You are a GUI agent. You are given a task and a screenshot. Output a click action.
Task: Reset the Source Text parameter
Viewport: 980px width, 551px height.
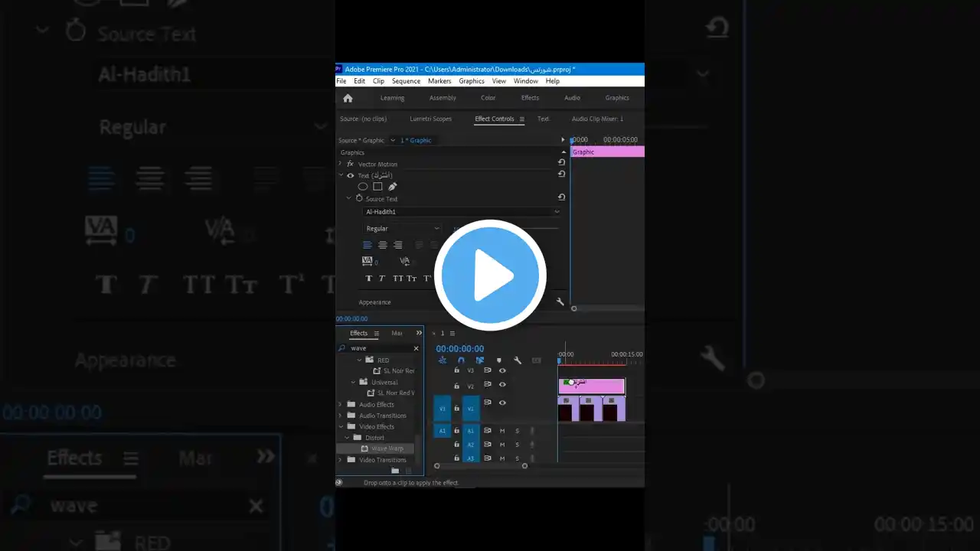[561, 197]
